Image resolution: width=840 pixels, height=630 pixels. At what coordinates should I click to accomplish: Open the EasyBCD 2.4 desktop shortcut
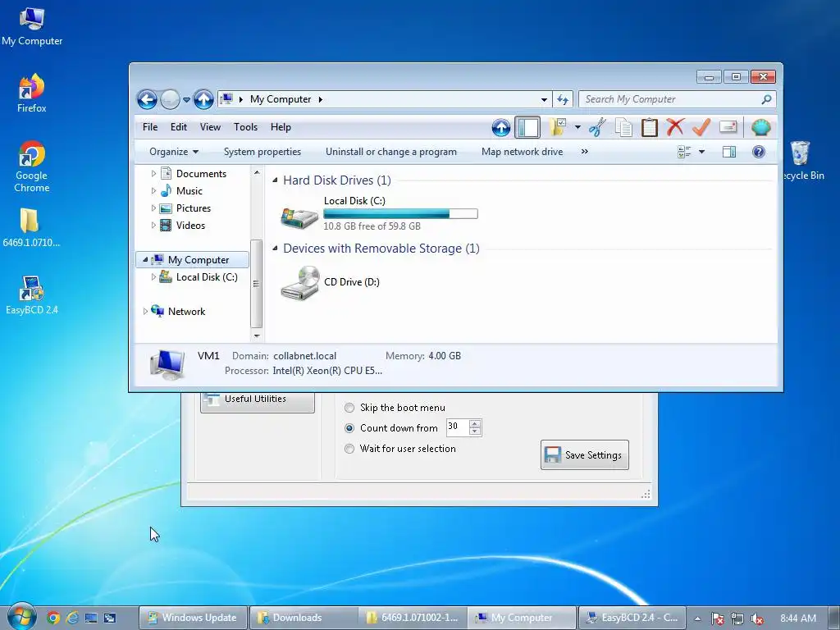(x=32, y=295)
